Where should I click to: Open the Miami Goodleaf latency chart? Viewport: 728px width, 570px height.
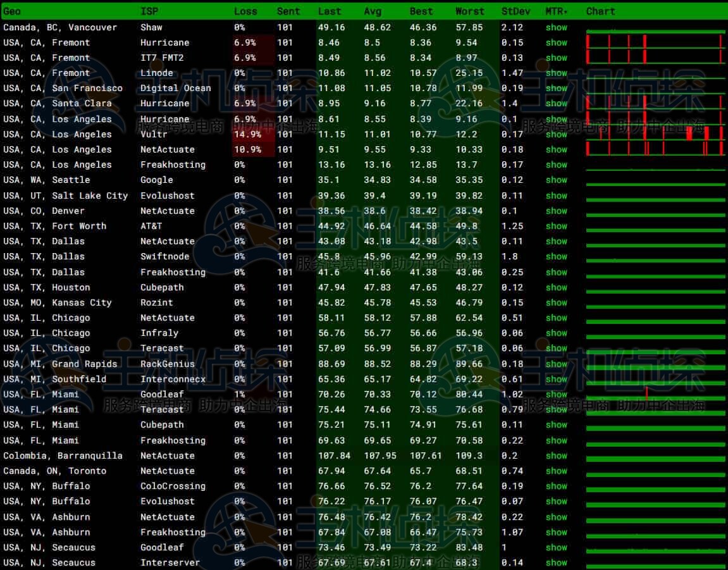tap(655, 394)
